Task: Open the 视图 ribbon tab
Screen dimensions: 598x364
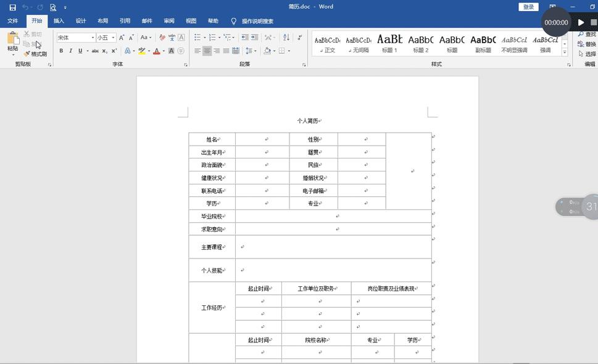Action: [x=191, y=20]
